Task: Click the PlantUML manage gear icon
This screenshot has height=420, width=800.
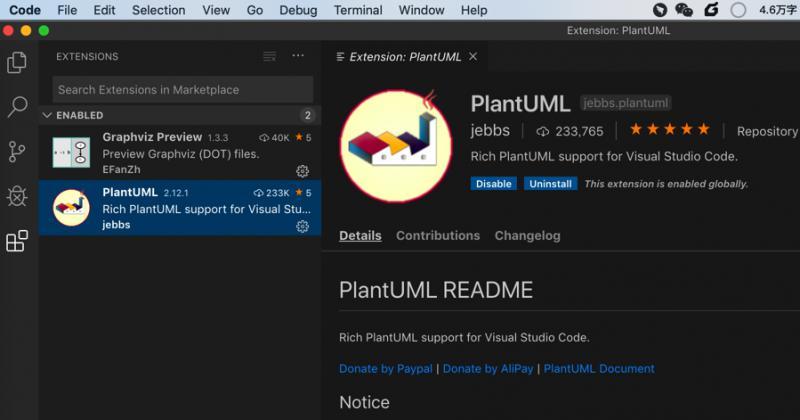Action: [303, 226]
